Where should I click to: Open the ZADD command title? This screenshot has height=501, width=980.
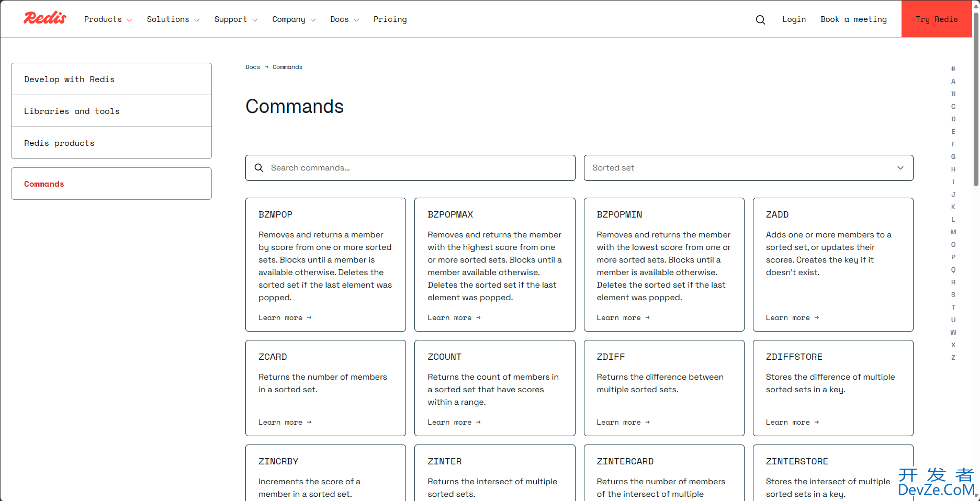click(x=777, y=214)
